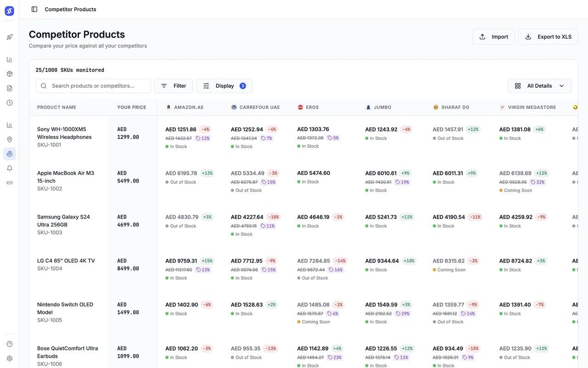Expand the All Details view dropdown
Screen dimensions: 588x368
point(539,86)
